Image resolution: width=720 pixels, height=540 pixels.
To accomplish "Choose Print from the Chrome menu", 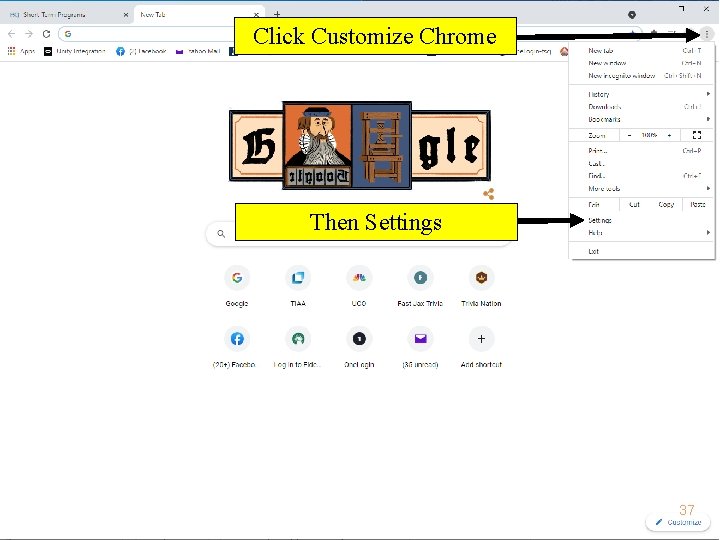I will point(642,151).
